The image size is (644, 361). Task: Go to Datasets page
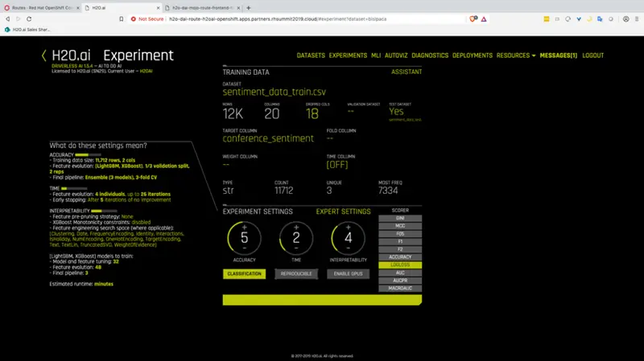[x=311, y=55]
